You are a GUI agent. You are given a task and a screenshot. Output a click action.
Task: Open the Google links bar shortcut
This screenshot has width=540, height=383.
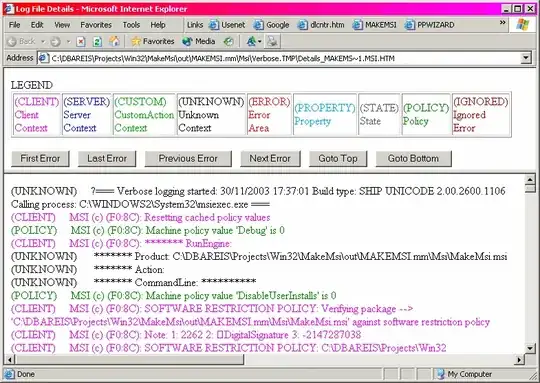[x=271, y=25]
